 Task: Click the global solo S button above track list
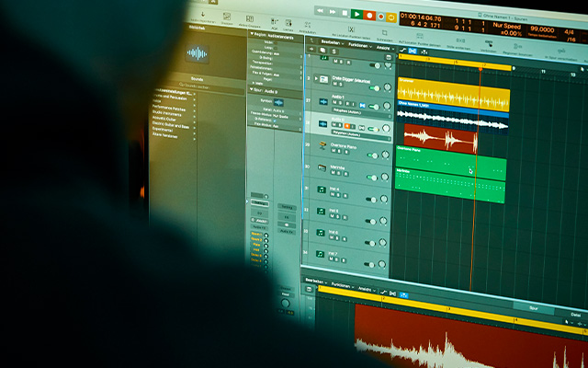tap(334, 52)
